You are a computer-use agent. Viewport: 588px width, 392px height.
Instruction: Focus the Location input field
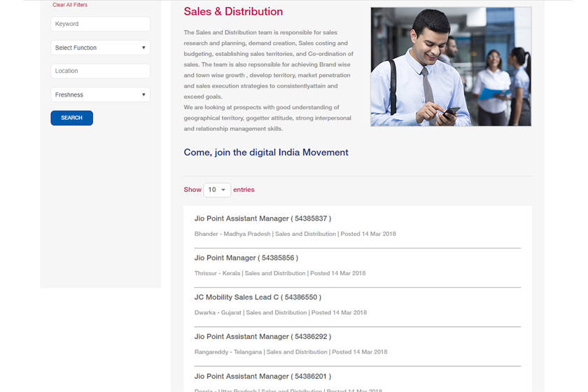[101, 71]
